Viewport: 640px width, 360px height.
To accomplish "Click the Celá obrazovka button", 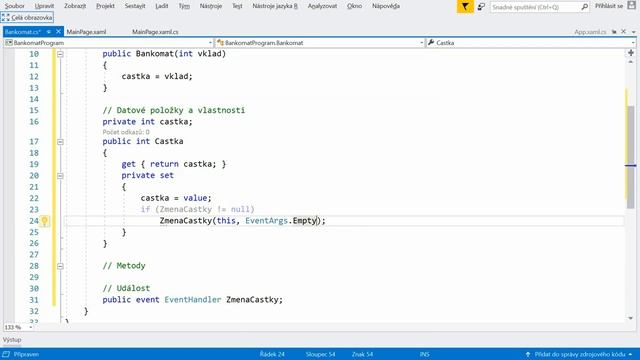I will point(27,18).
